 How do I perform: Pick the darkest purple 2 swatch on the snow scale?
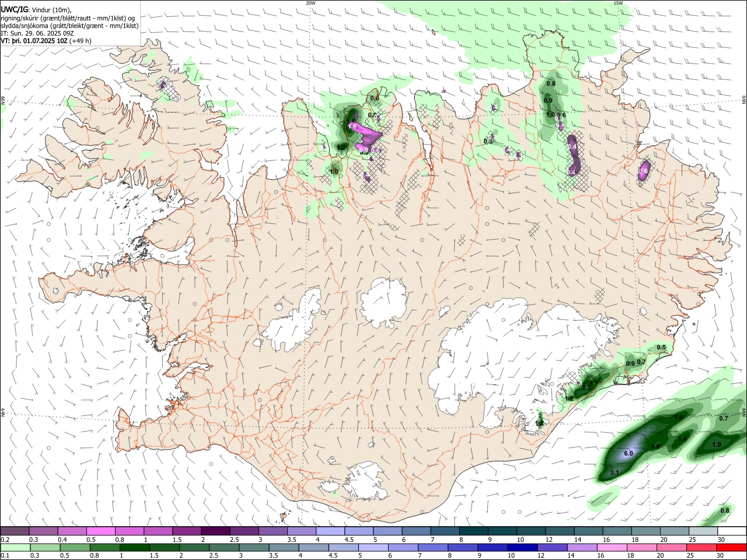[x=215, y=531]
